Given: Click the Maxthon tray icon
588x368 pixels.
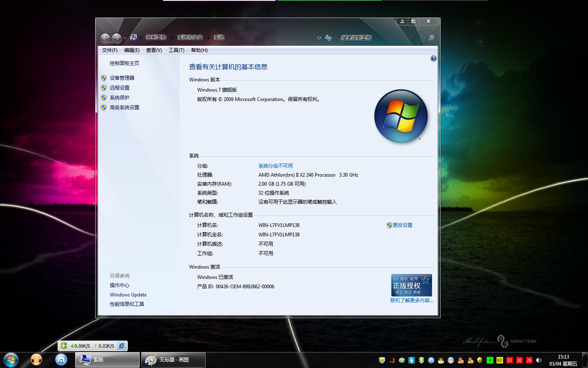Looking at the screenshot, I should [431, 360].
